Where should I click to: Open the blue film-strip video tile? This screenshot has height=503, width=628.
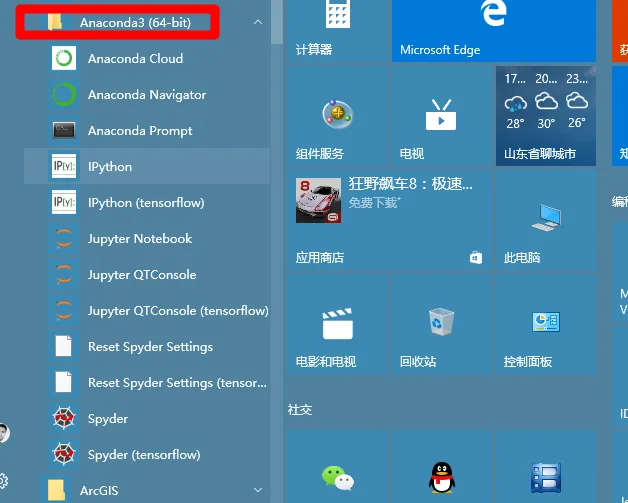546,467
